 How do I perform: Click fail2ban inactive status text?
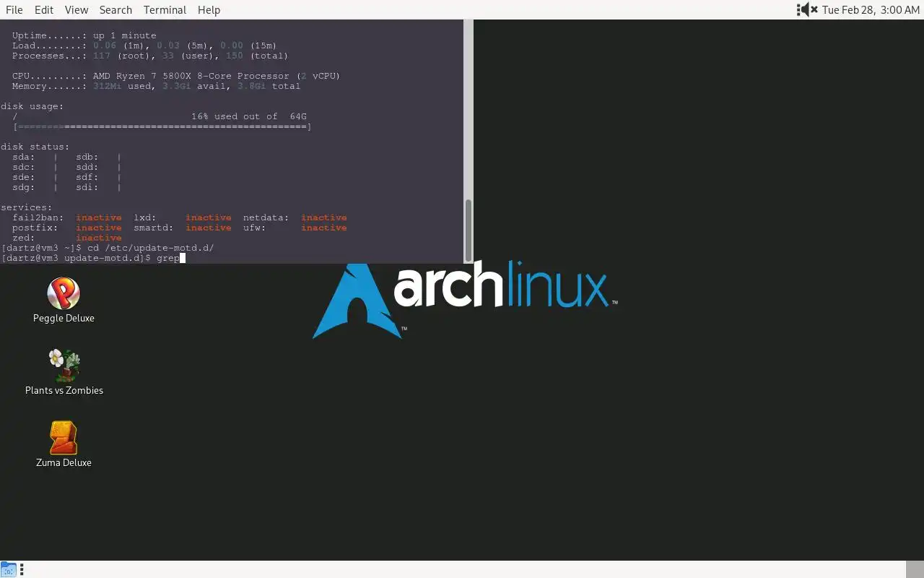tap(99, 217)
